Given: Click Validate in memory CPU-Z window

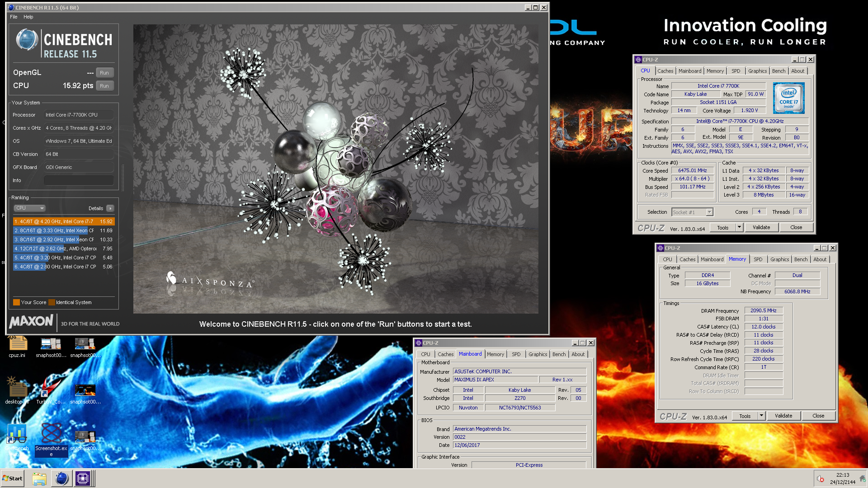Looking at the screenshot, I should (783, 416).
